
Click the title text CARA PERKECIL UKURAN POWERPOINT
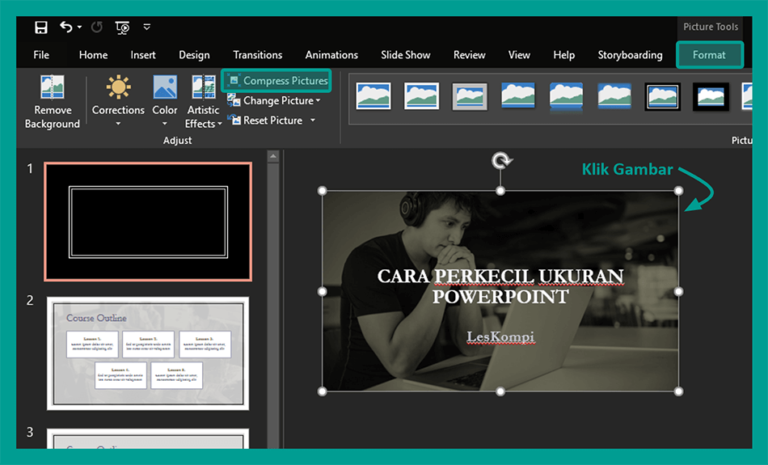point(500,286)
